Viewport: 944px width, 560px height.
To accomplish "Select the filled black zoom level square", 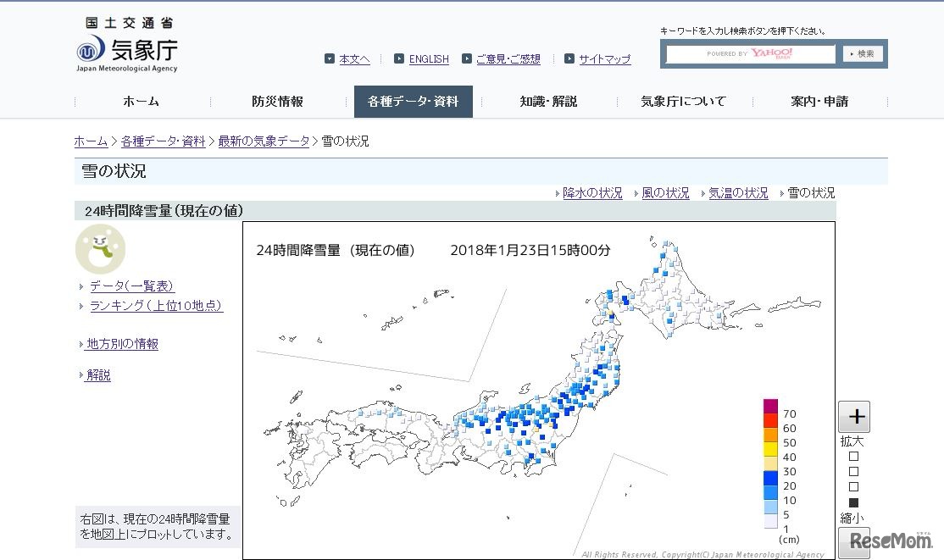I will click(x=854, y=502).
